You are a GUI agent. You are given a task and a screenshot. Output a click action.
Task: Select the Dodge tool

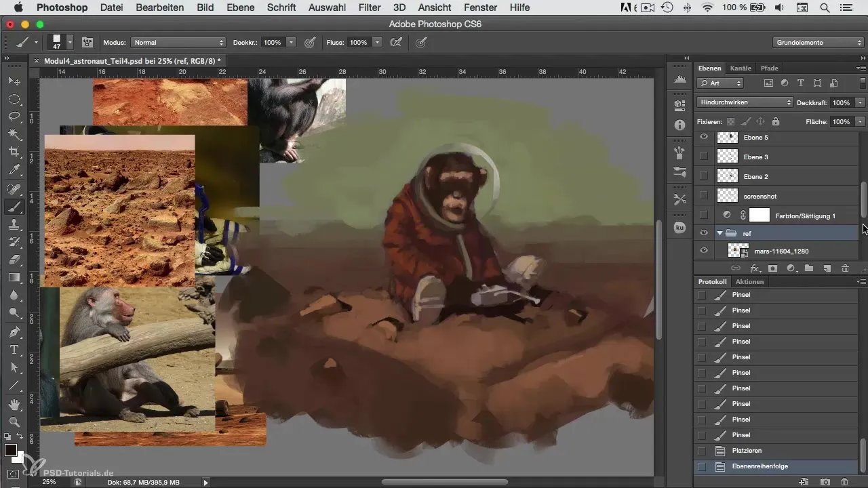[x=14, y=312]
